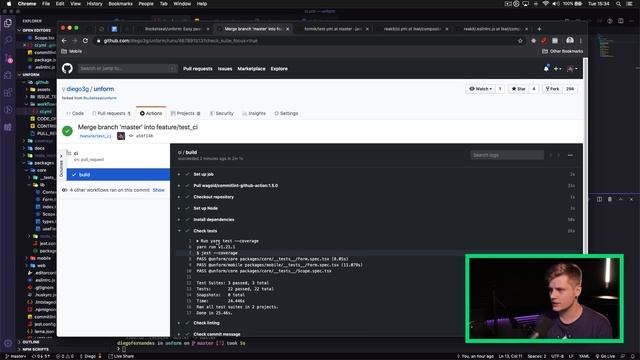This screenshot has height=360, width=640.
Task: Switch to the reakit eslintrc.js Chrome tab
Action: pyautogui.click(x=492, y=29)
